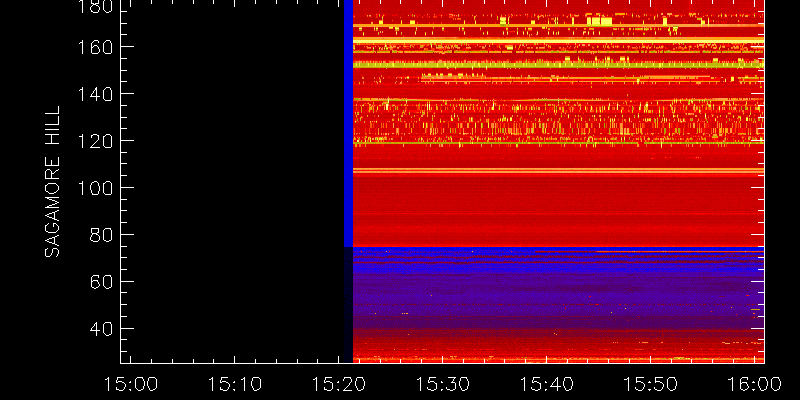The height and width of the screenshot is (400, 800).
Task: Click the 15:00 time axis label
Action: (x=131, y=384)
